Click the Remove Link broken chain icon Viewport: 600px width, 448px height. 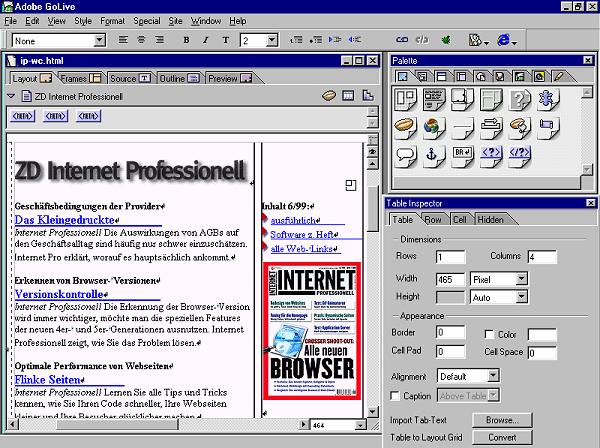point(422,40)
